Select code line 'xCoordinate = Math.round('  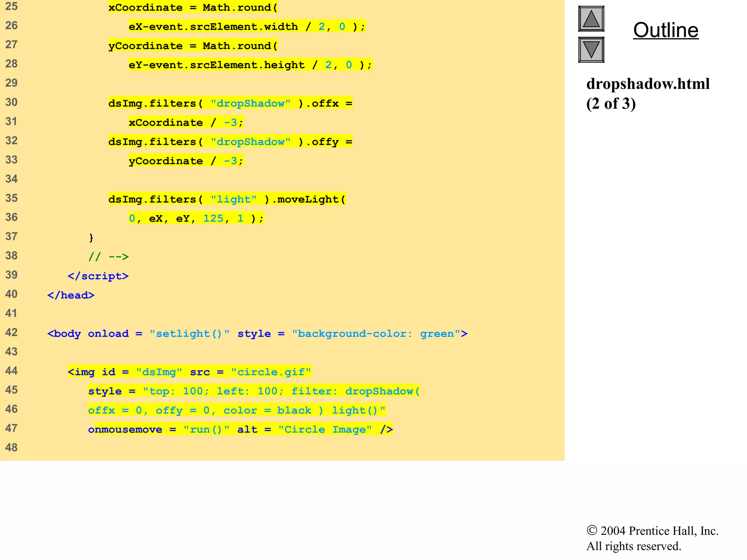click(193, 7)
